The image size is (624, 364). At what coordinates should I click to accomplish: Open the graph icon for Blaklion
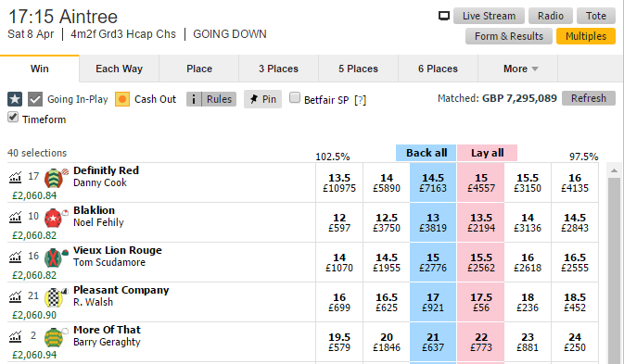[15, 217]
